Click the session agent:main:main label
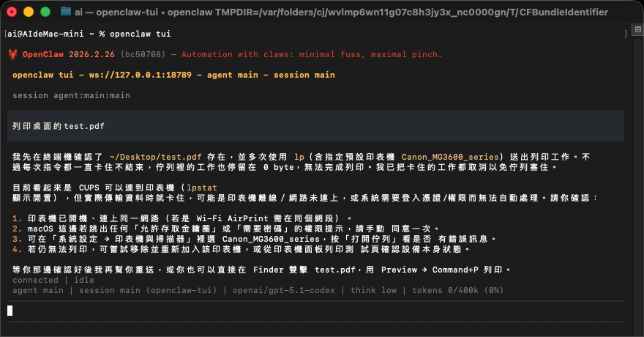Image resolution: width=644 pixels, height=337 pixels. click(71, 95)
